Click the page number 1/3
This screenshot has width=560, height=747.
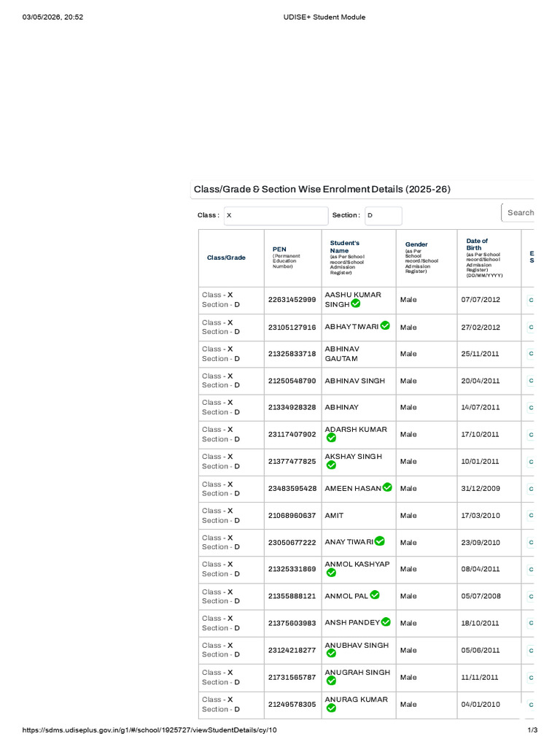[x=532, y=730]
